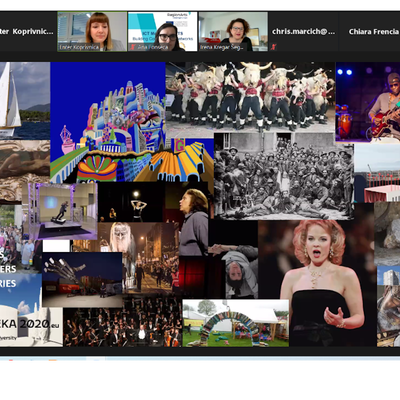Viewport: 400px width, 400px height.
Task: Select the video tile of the woman wearing glasses
Action: click(162, 31)
